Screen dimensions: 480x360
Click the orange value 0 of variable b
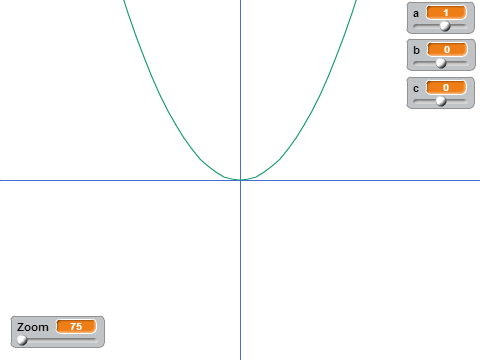click(447, 50)
